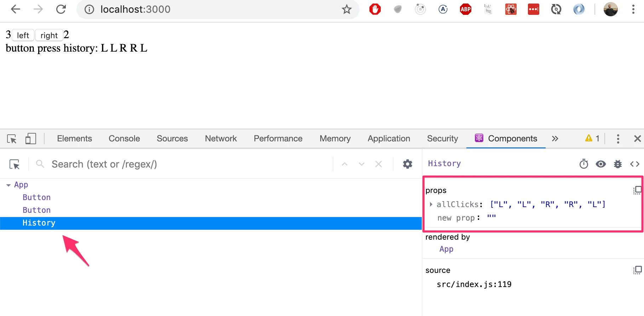
Task: Click the browser back arrow
Action: click(16, 9)
